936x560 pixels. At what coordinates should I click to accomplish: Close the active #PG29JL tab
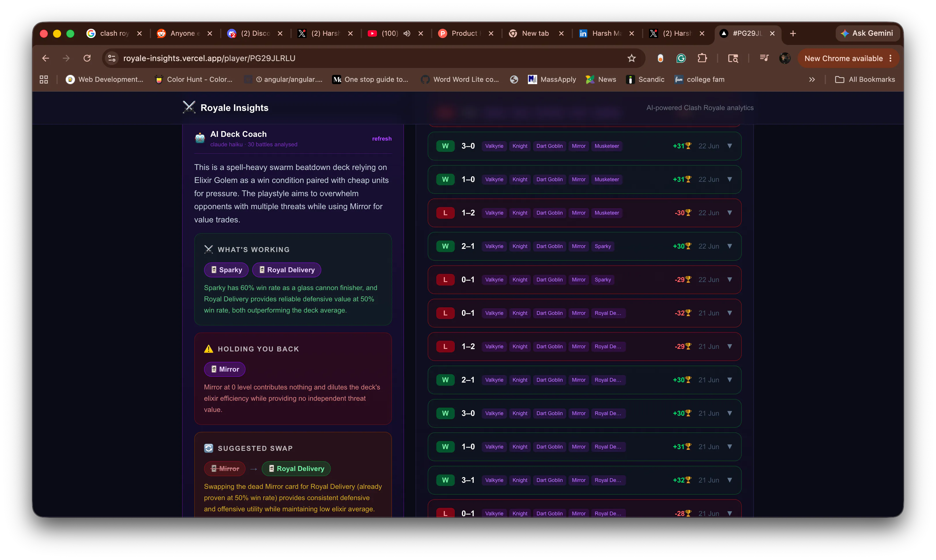pyautogui.click(x=772, y=33)
